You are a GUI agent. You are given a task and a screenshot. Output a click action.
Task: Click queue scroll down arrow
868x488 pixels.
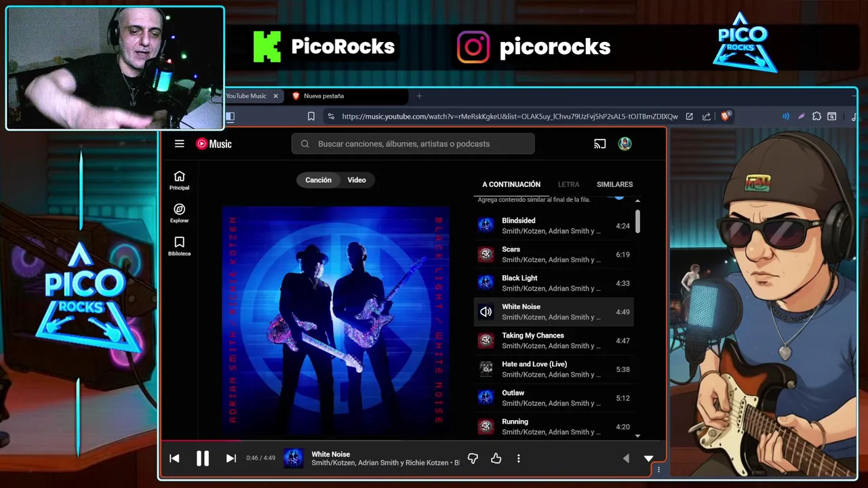tap(637, 436)
